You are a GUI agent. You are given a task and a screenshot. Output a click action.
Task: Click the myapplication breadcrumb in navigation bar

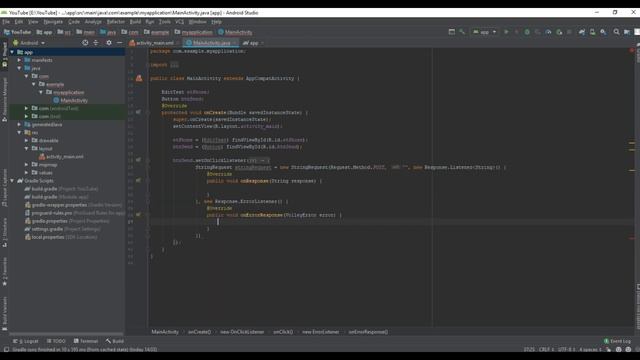point(193,32)
